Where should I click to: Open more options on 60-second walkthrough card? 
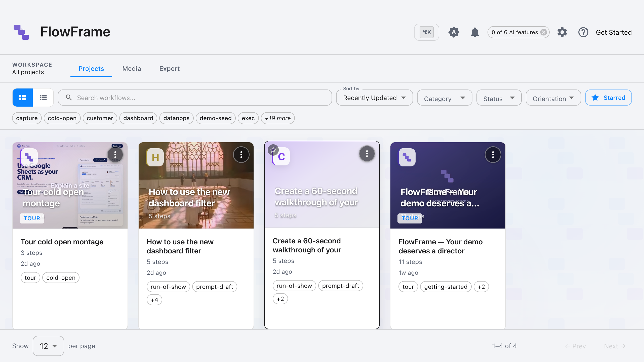coord(367,154)
